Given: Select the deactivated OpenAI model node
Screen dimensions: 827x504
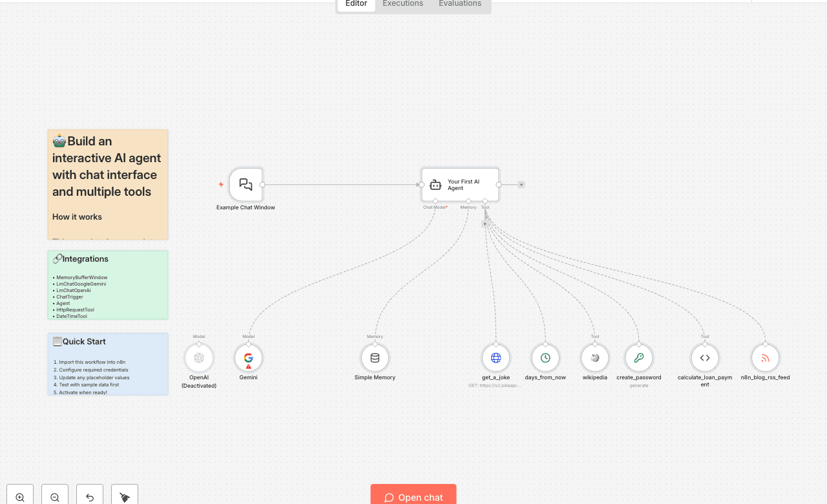Looking at the screenshot, I should point(198,357).
